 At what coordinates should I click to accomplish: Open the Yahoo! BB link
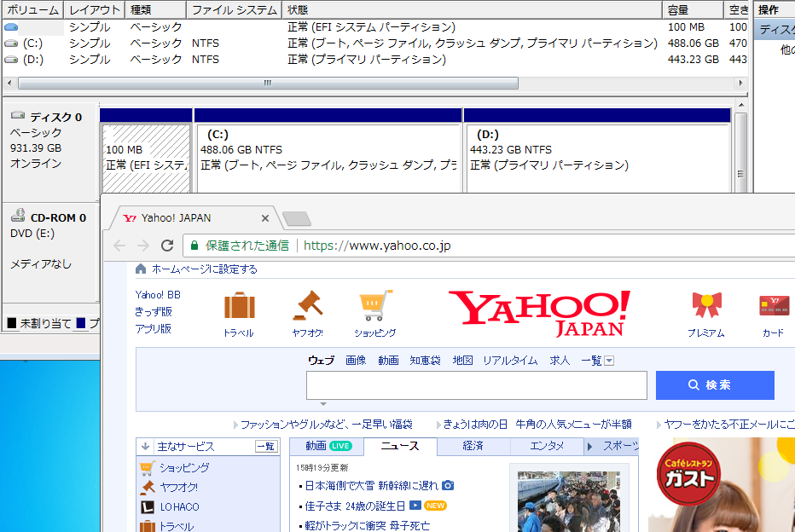click(x=158, y=295)
